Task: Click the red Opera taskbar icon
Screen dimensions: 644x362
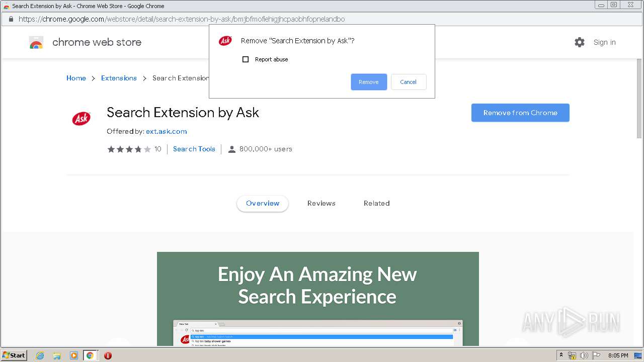Action: (108, 355)
